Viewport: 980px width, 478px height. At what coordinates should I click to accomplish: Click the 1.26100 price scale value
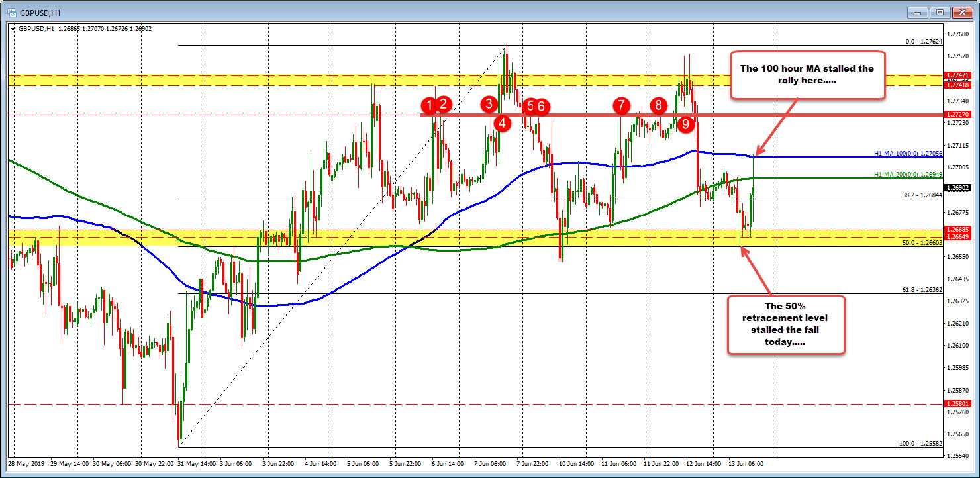[x=957, y=345]
